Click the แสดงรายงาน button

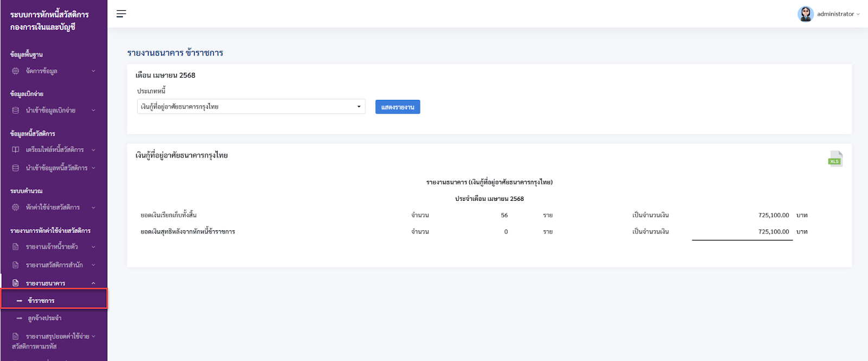click(398, 107)
